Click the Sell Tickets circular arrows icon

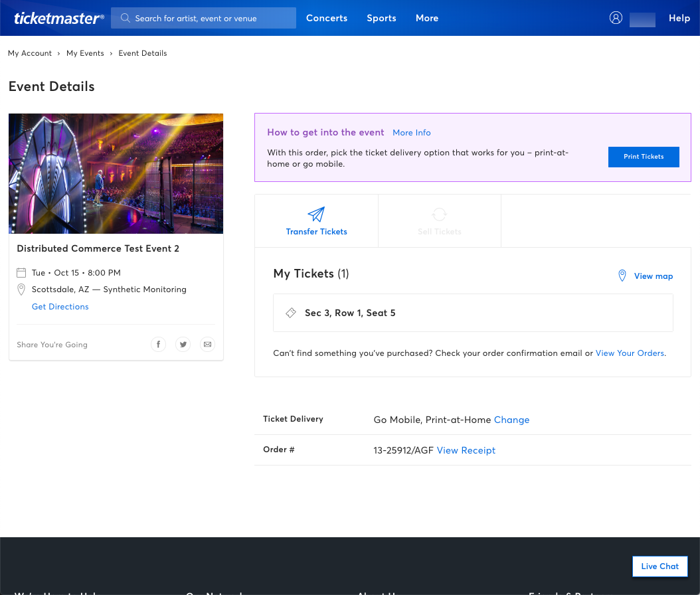pos(439,214)
